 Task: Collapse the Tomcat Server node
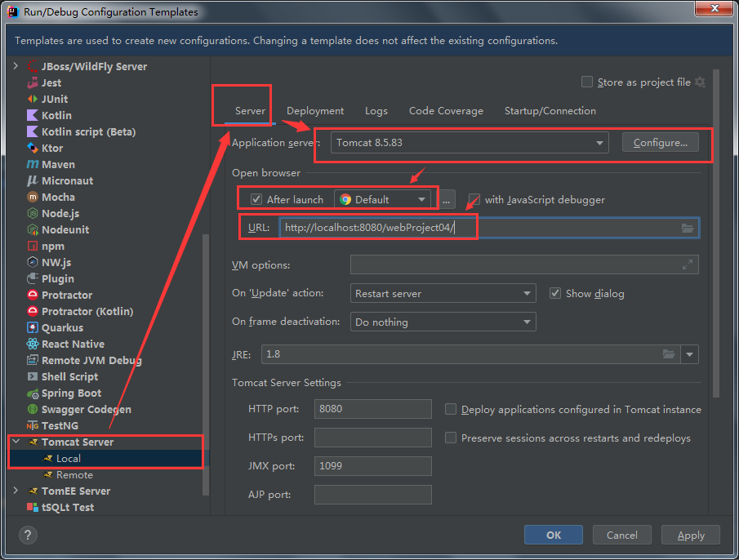pyautogui.click(x=16, y=442)
